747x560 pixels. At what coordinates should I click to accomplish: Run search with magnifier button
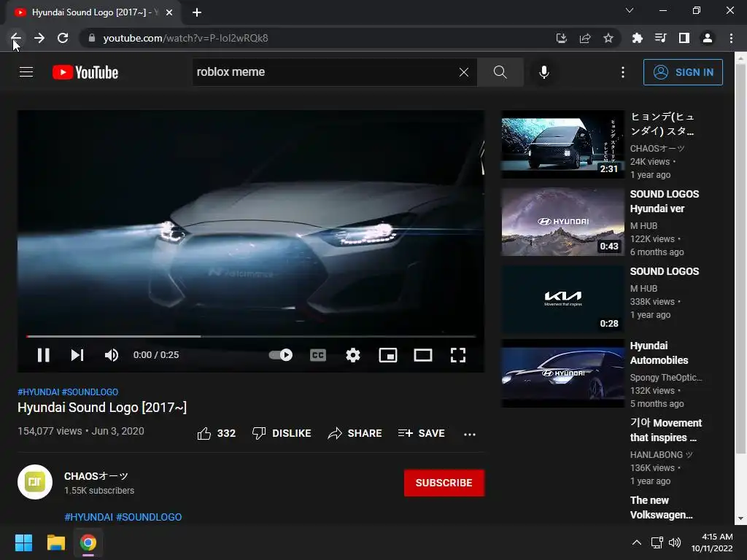tap(500, 72)
